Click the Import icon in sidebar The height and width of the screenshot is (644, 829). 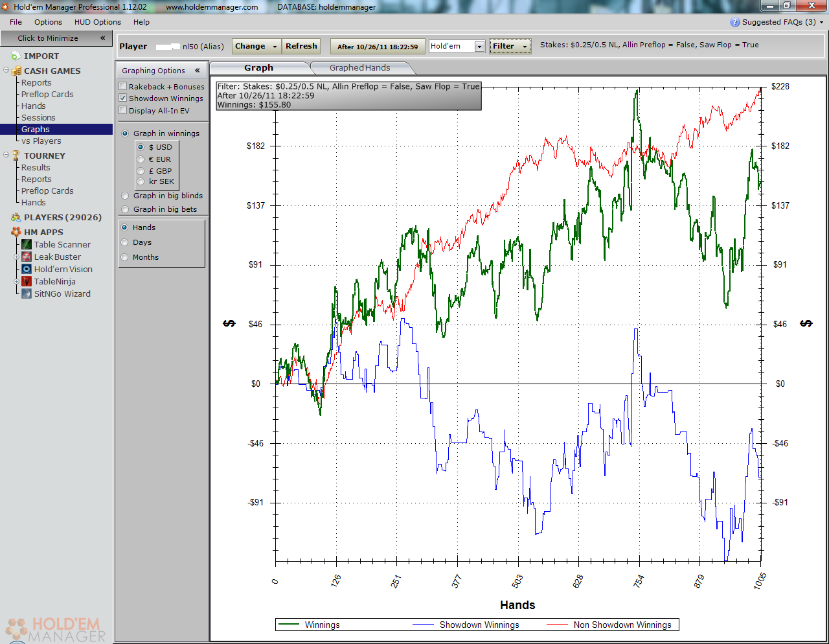[16, 56]
